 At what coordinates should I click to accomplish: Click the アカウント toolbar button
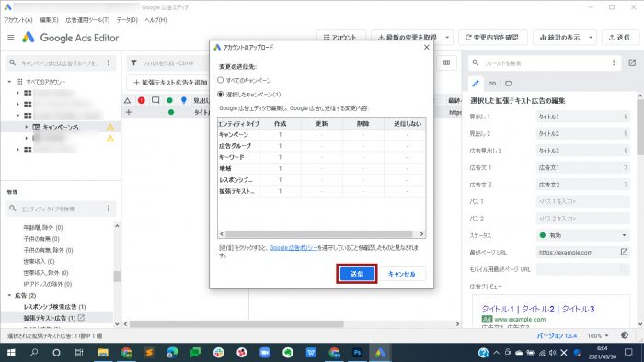340,38
